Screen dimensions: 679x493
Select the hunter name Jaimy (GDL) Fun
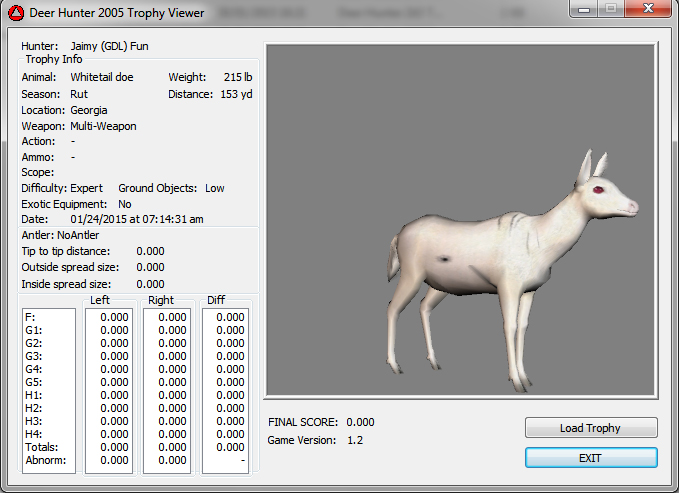(x=112, y=46)
